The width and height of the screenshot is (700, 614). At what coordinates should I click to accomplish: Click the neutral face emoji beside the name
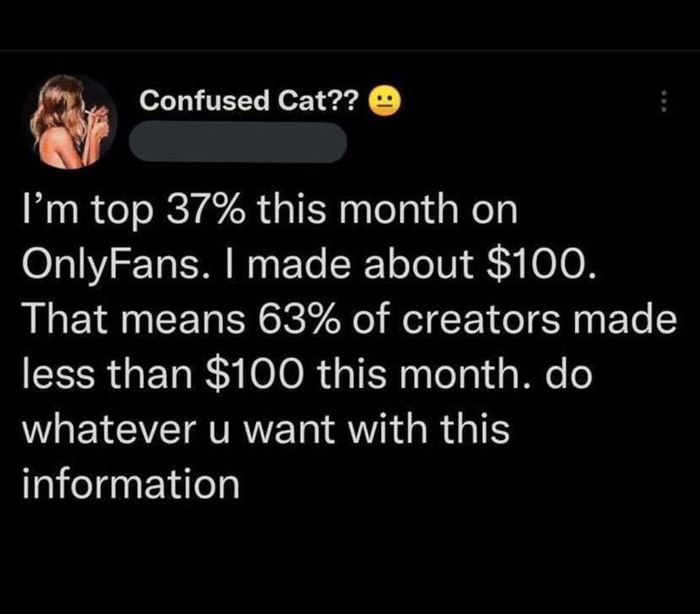[385, 102]
